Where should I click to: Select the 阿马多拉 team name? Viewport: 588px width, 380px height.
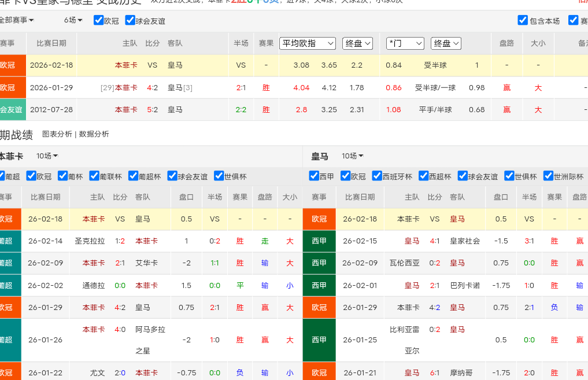[150, 330]
